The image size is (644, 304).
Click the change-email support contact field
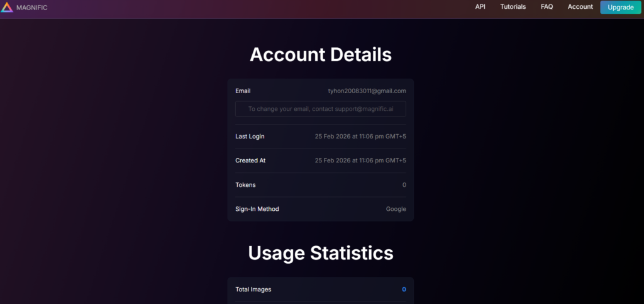320,109
